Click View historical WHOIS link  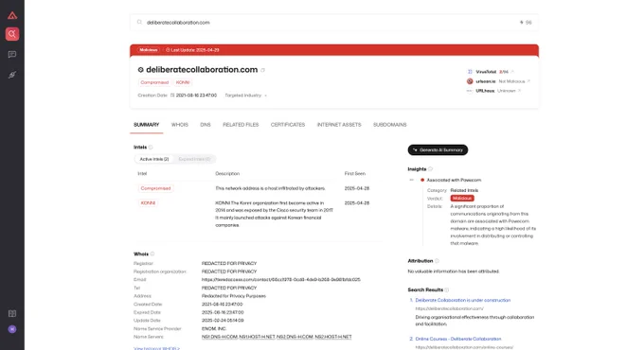click(156, 348)
